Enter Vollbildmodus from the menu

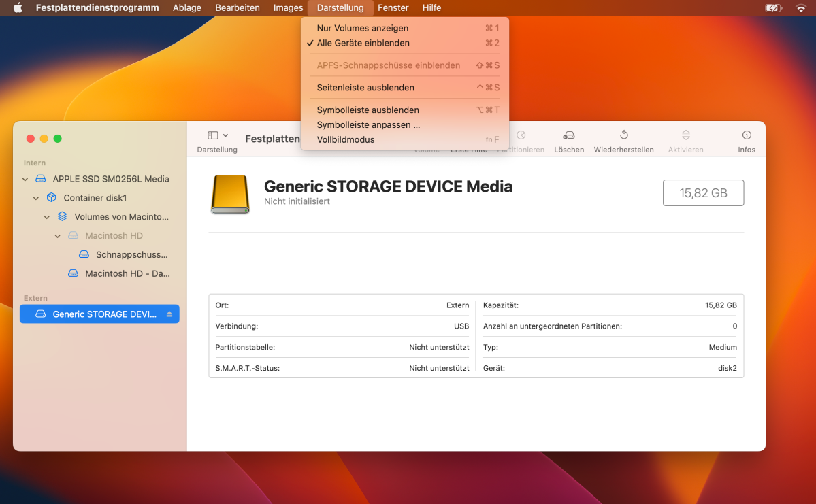coord(405,139)
